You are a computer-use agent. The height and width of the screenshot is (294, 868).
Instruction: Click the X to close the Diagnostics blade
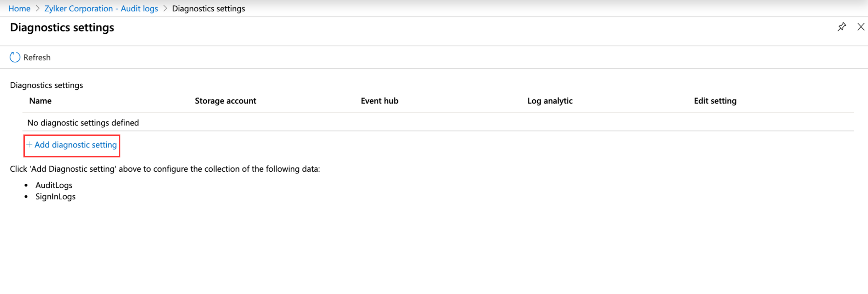tap(861, 27)
